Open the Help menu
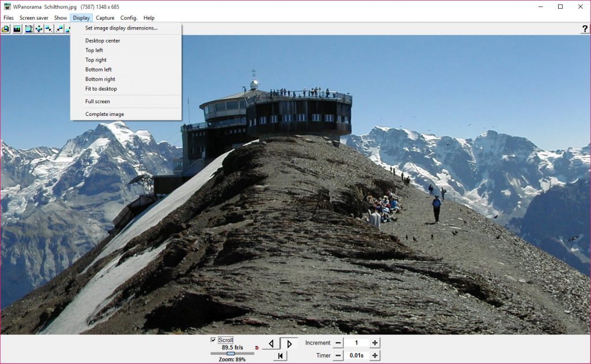Viewport: 591px width, 364px height. [x=149, y=18]
